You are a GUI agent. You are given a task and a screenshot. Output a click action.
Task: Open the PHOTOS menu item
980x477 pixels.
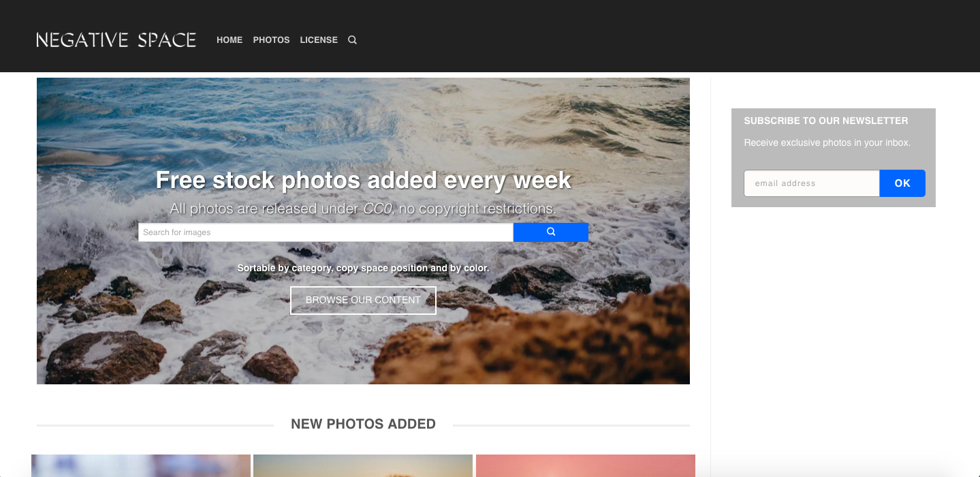[x=271, y=40]
